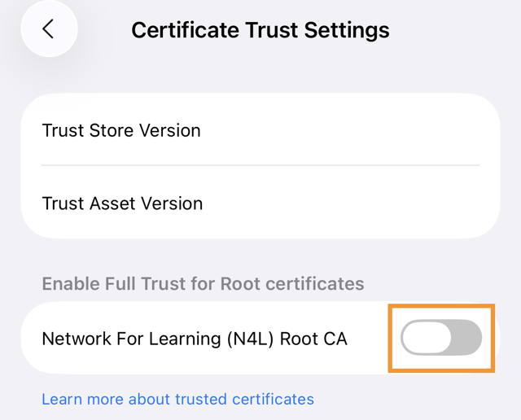Image resolution: width=521 pixels, height=420 pixels.
Task: Click the white knob of the N4L switch
Action: point(425,338)
